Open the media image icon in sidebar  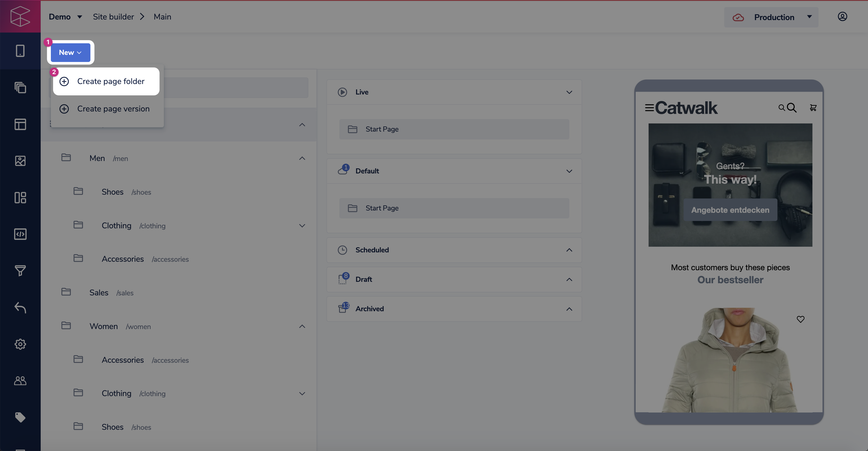(20, 161)
